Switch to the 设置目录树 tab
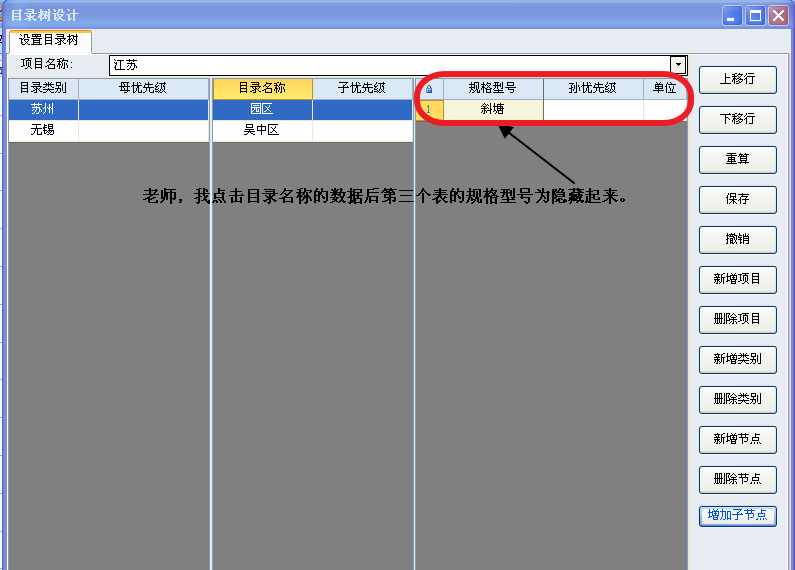This screenshot has width=795, height=570. click(x=49, y=40)
